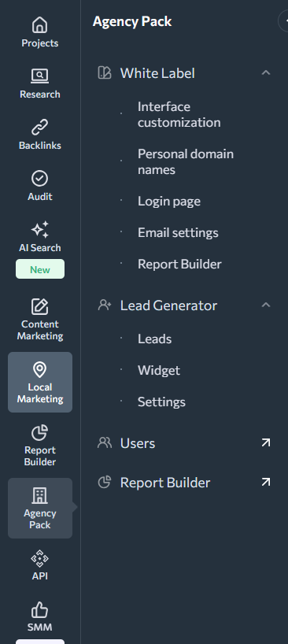This screenshot has width=288, height=644.
Task: Click the Users people icon
Action: 105,442
